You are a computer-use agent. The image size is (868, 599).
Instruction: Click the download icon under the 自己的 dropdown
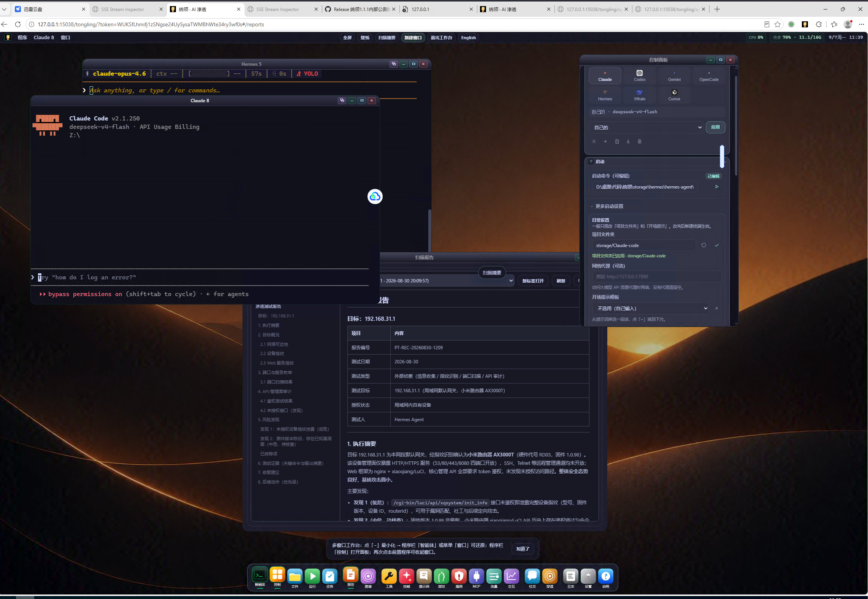[628, 141]
